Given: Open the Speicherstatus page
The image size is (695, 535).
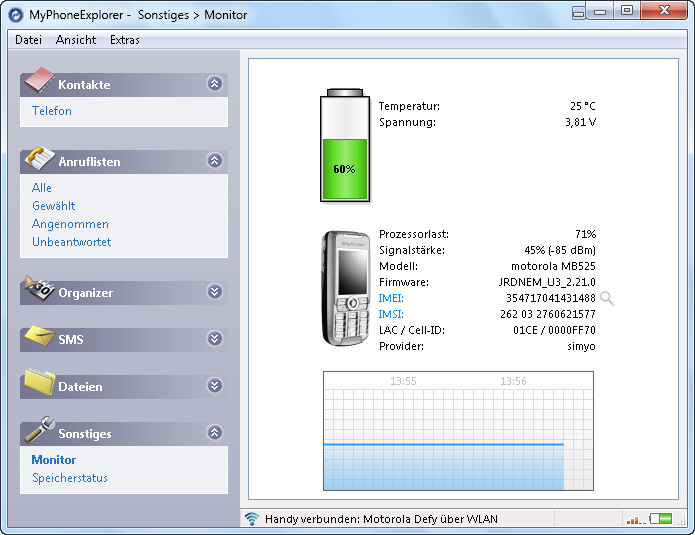Looking at the screenshot, I should click(70, 478).
